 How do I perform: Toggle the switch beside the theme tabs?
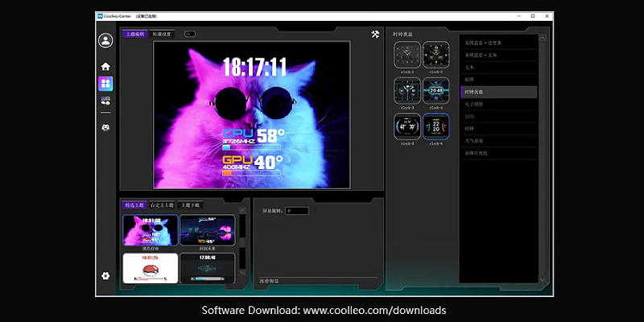tap(190, 35)
